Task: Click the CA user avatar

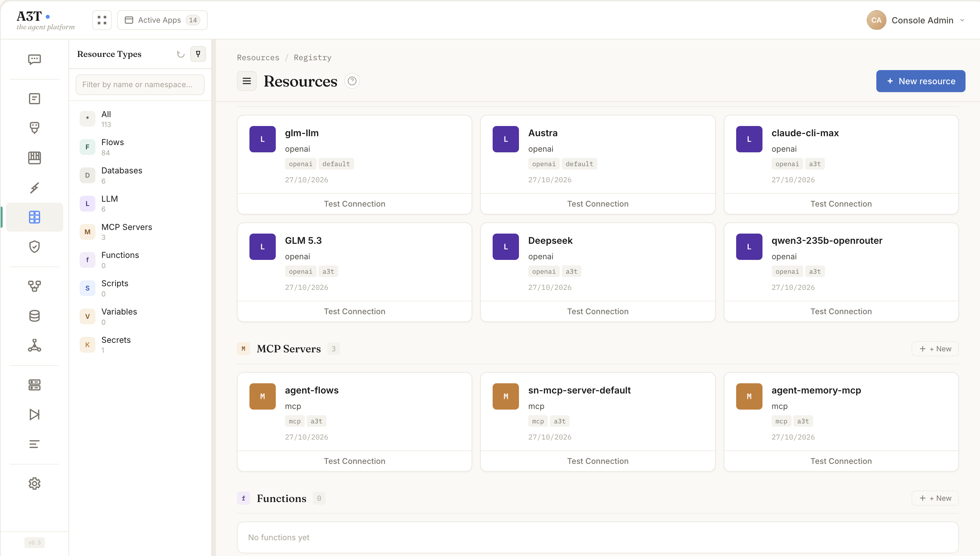Action: coord(876,20)
